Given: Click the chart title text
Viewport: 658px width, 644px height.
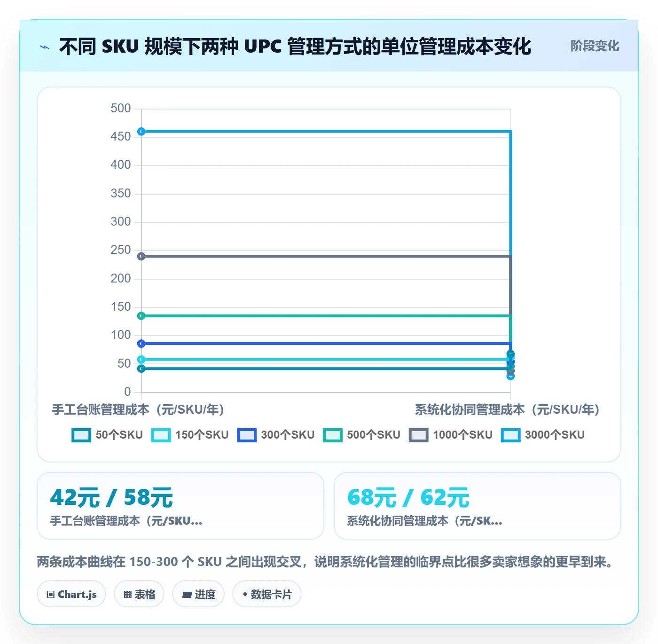Looking at the screenshot, I should pos(295,47).
